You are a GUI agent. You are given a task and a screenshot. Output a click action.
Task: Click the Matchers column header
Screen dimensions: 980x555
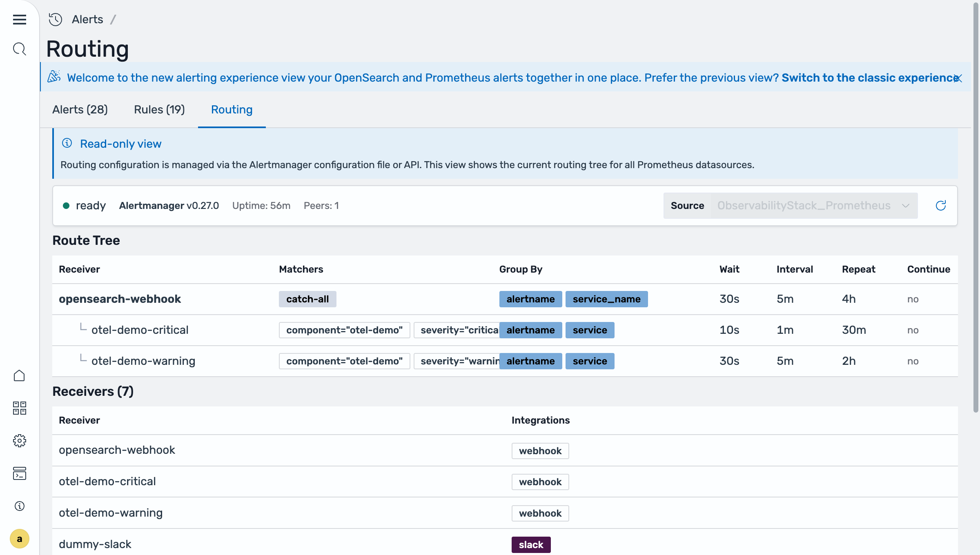(x=301, y=269)
